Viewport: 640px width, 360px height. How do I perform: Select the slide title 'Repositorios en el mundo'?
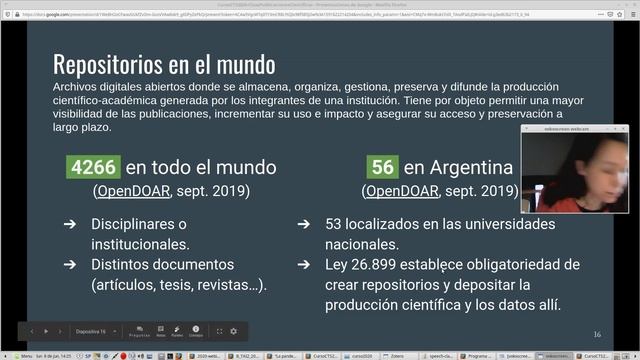[164, 64]
